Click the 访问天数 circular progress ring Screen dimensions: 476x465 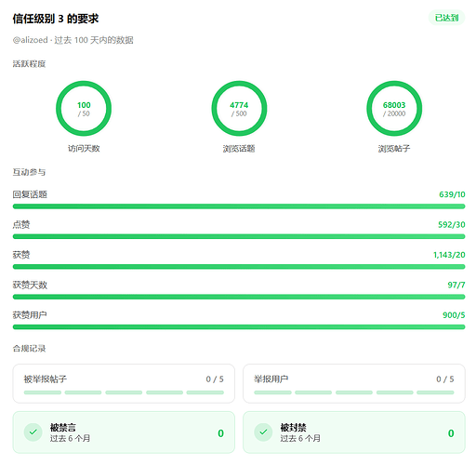84,109
